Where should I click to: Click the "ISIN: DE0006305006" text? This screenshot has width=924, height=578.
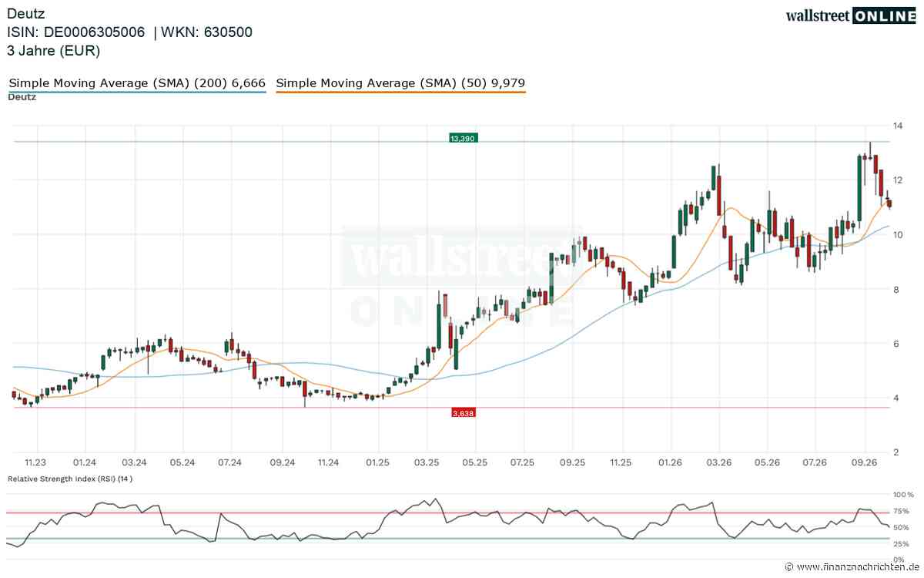(x=76, y=32)
